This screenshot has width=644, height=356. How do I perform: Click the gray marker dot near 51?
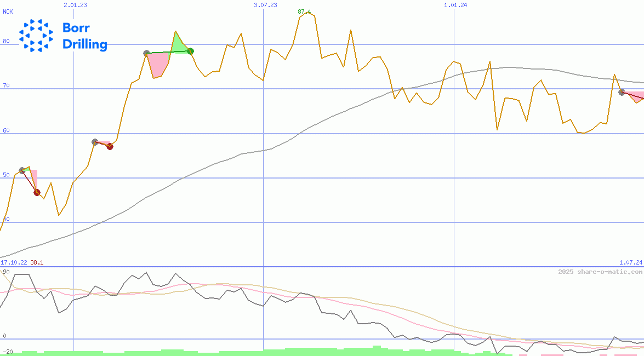click(22, 171)
